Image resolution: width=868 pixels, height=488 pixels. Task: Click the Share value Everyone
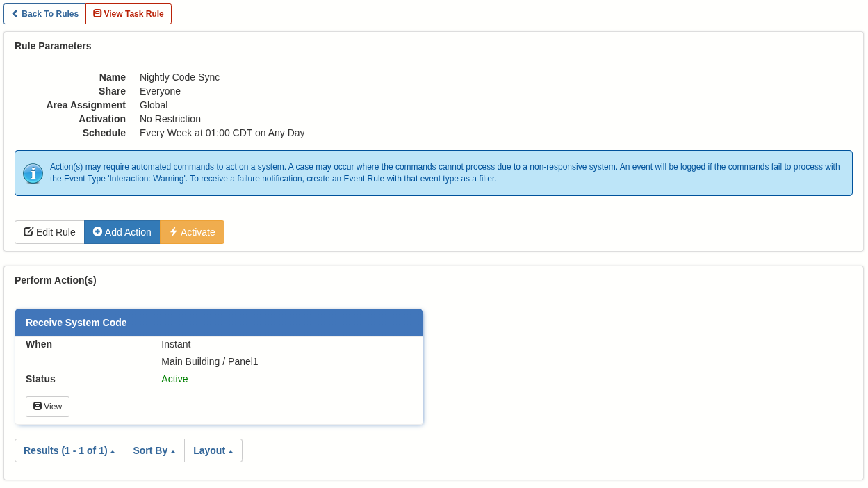[160, 91]
